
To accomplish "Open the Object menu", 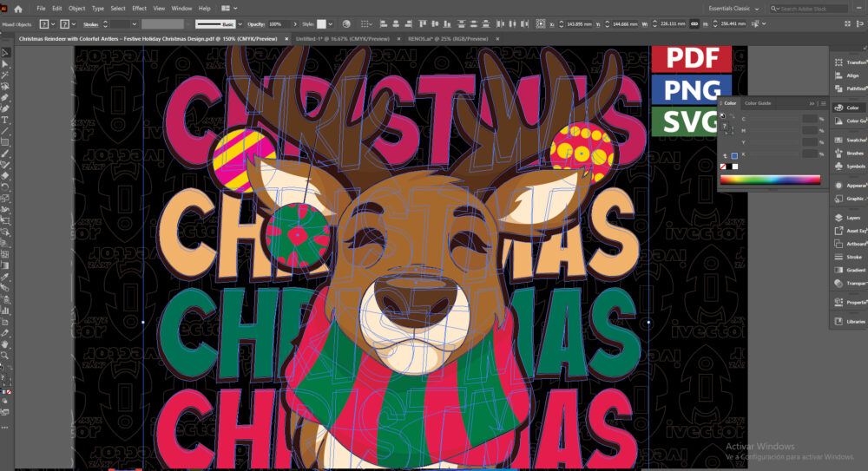I will coord(76,9).
